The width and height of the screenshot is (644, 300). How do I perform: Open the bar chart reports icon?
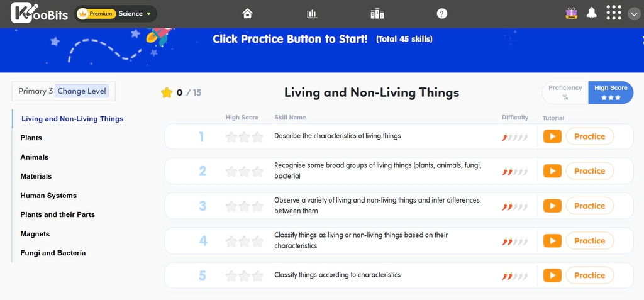tap(312, 13)
